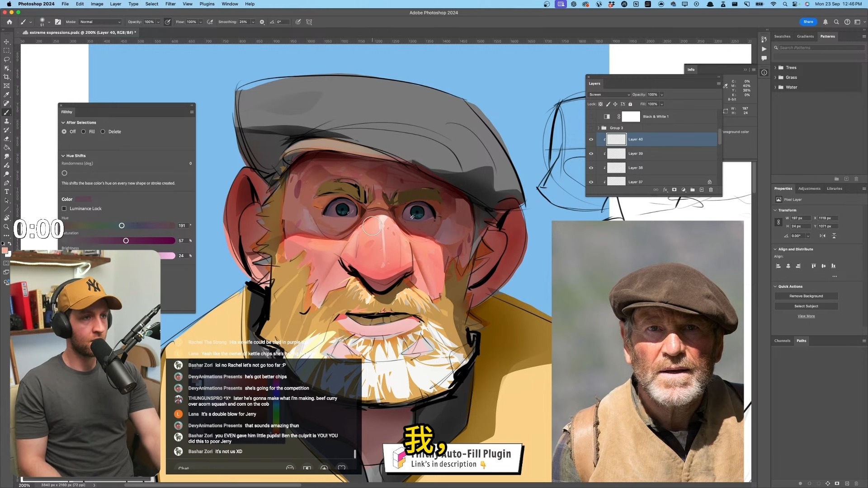Click the Eraser tool icon
Screen dimensions: 868x488
(x=7, y=138)
